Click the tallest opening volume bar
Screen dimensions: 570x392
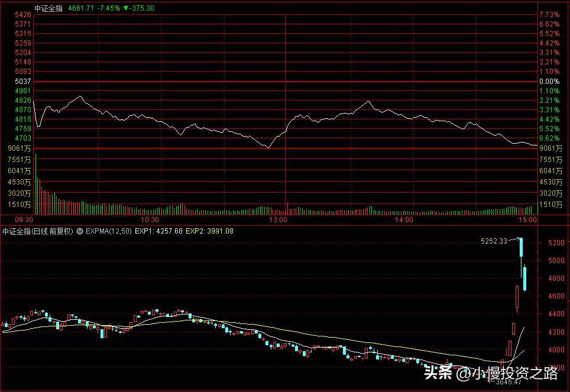click(35, 184)
